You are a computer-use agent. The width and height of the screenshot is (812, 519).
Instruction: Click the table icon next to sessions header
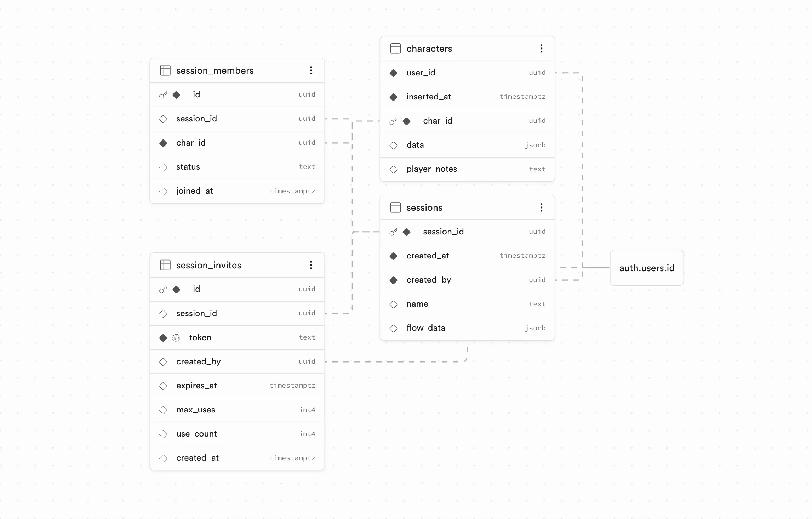395,207
